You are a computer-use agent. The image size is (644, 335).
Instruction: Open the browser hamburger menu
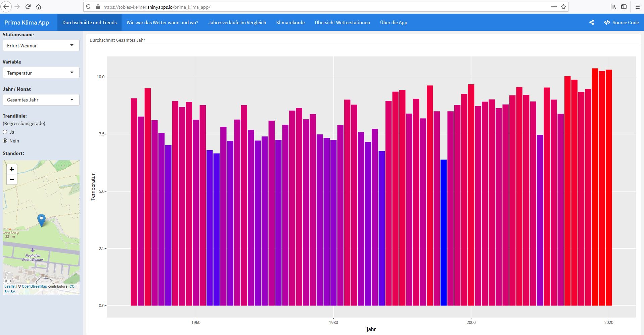(x=637, y=7)
